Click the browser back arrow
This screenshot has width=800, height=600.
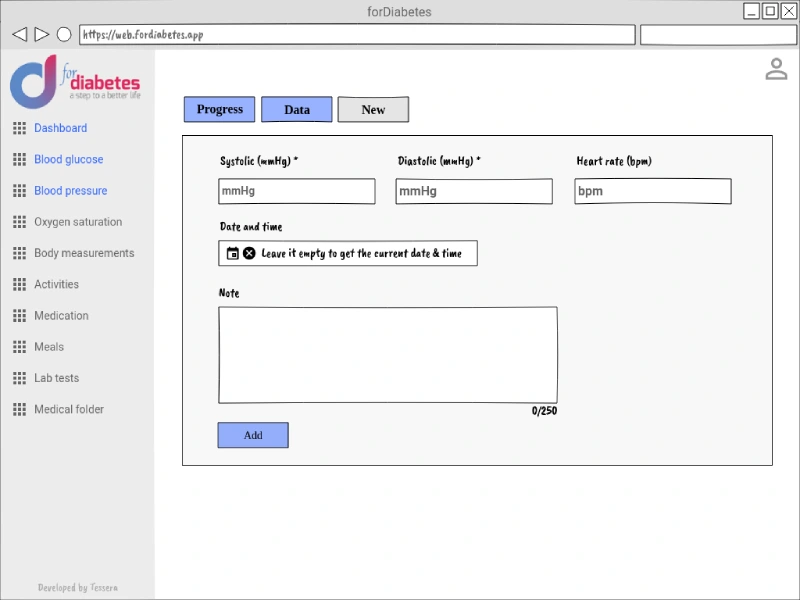tap(19, 34)
